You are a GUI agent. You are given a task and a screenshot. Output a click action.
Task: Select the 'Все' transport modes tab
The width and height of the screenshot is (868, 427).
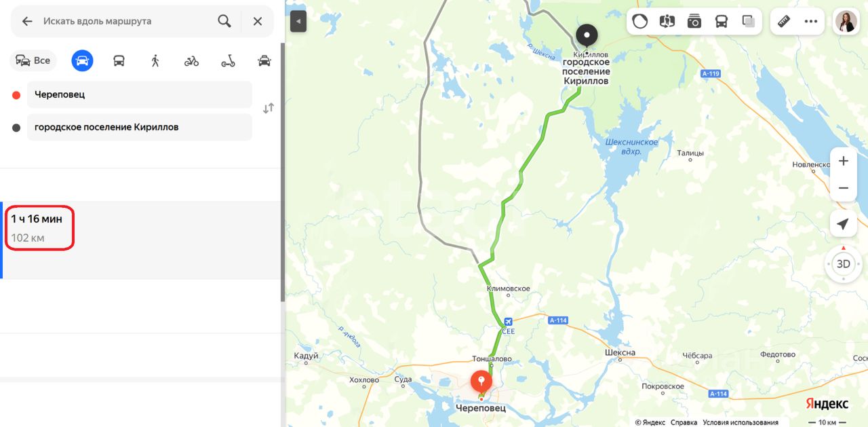(x=33, y=60)
